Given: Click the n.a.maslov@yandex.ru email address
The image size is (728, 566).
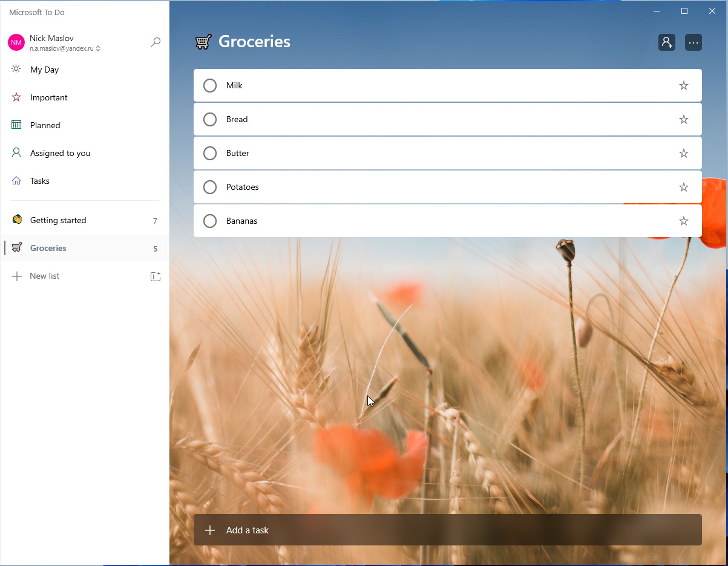Looking at the screenshot, I should click(62, 48).
